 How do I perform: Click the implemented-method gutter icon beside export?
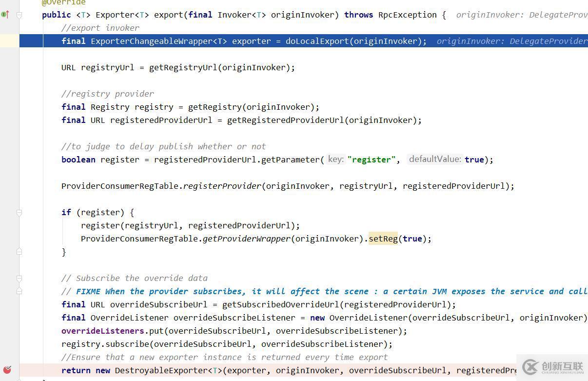tap(5, 15)
